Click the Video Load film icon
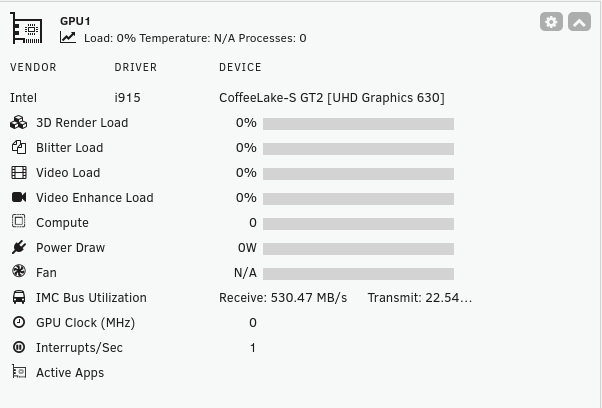Image resolution: width=602 pixels, height=408 pixels. 19,173
